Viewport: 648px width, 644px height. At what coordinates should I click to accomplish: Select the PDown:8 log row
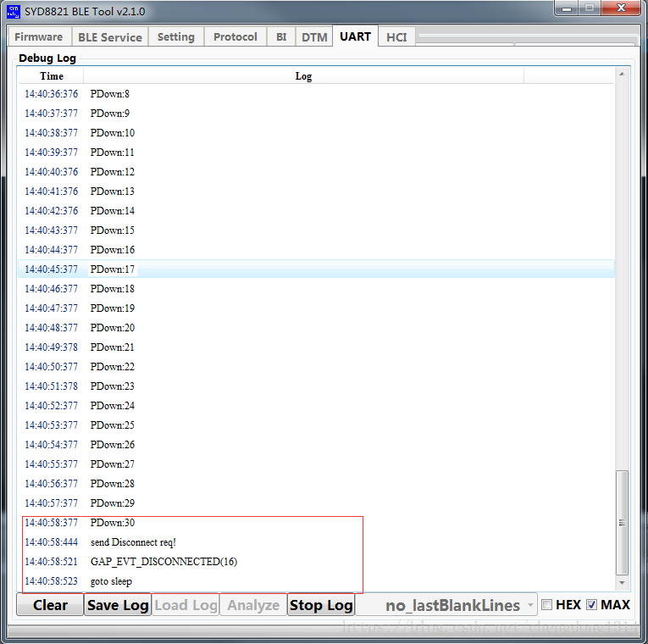click(316, 94)
